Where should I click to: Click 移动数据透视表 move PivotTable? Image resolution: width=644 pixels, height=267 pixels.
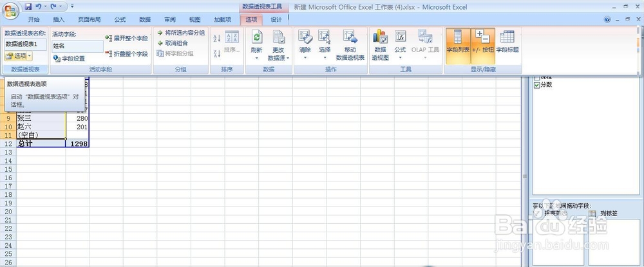350,46
